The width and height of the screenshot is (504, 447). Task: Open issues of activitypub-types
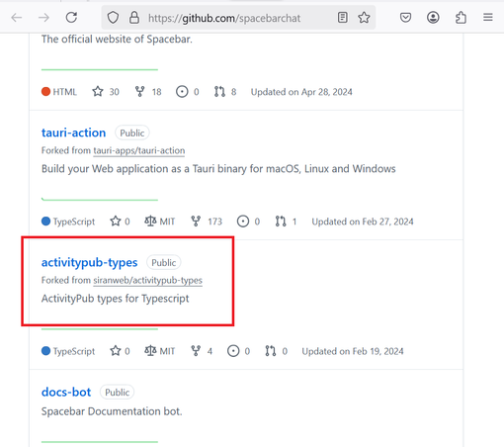pos(238,351)
